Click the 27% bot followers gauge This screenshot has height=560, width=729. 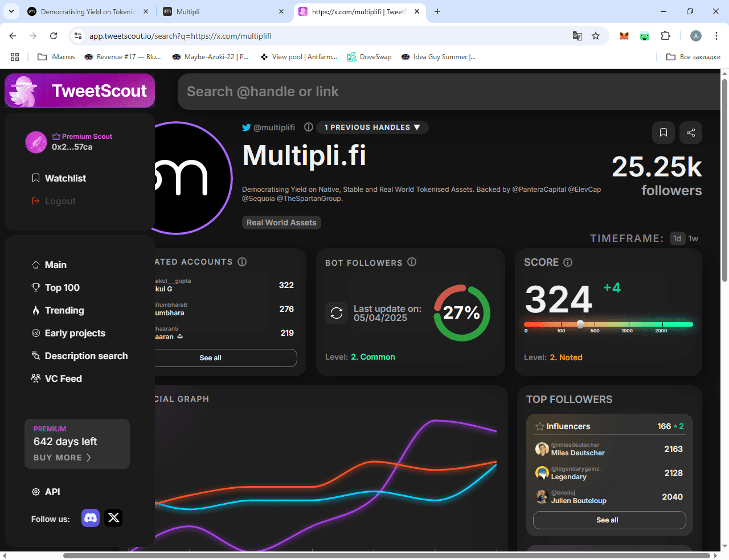(x=462, y=313)
